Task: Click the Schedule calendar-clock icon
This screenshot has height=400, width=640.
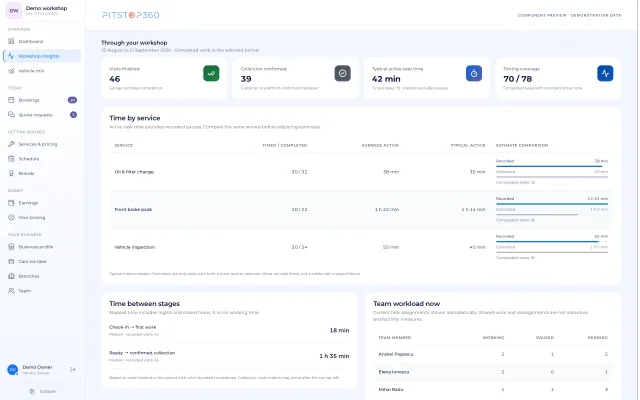Action: click(11, 159)
